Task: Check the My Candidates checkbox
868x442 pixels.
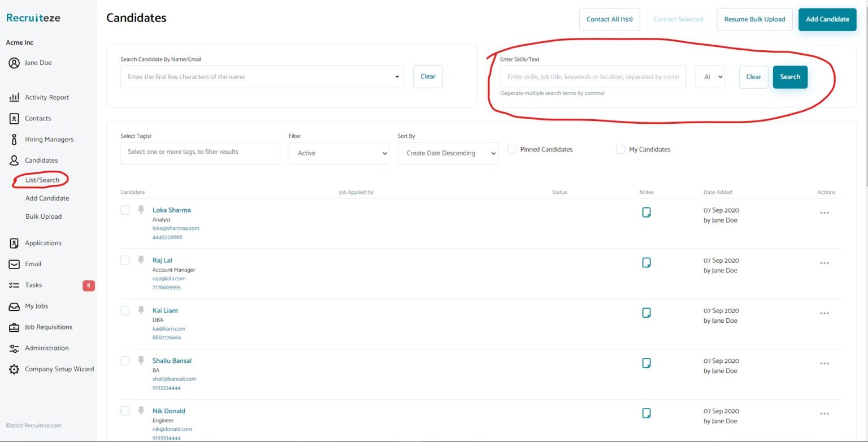Action: (620, 149)
